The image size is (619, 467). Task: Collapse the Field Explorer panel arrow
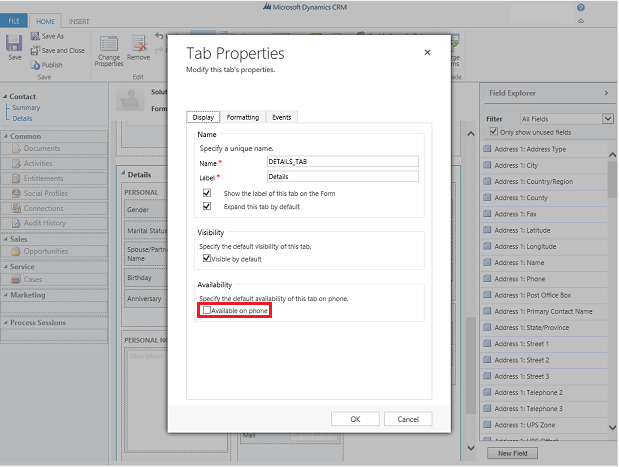606,93
